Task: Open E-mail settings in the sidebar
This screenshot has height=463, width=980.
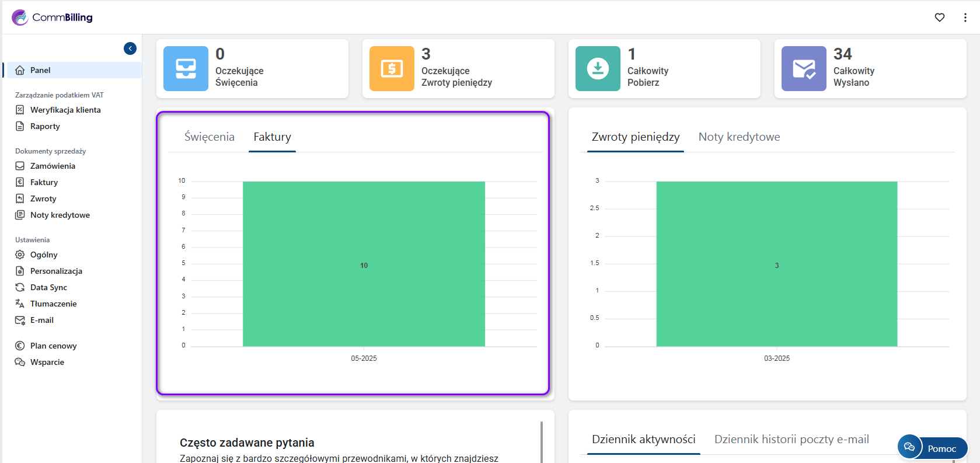Action: tap(41, 320)
